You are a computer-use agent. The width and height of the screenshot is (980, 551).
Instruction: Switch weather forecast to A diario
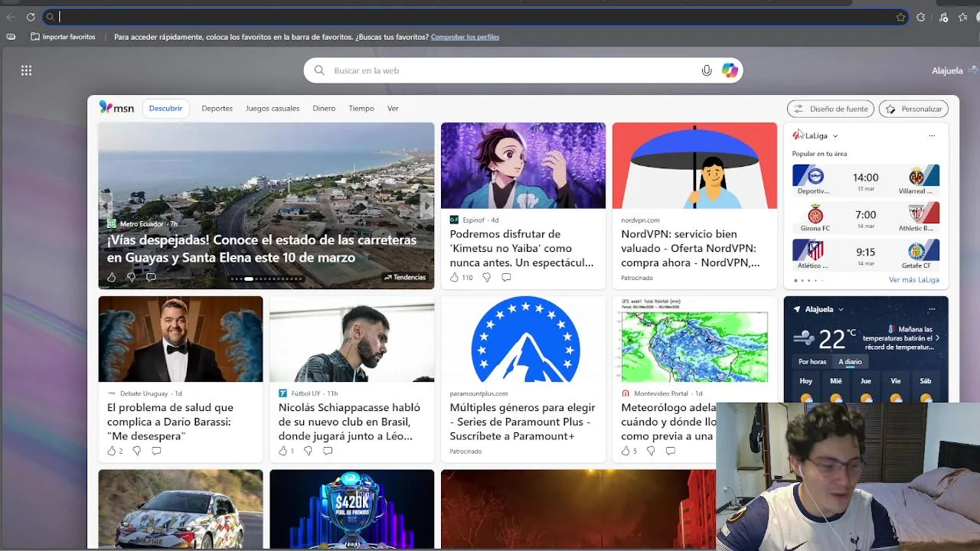(850, 361)
